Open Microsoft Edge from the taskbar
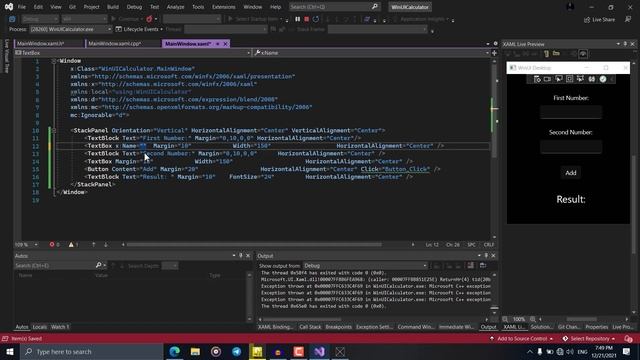 click(x=175, y=351)
